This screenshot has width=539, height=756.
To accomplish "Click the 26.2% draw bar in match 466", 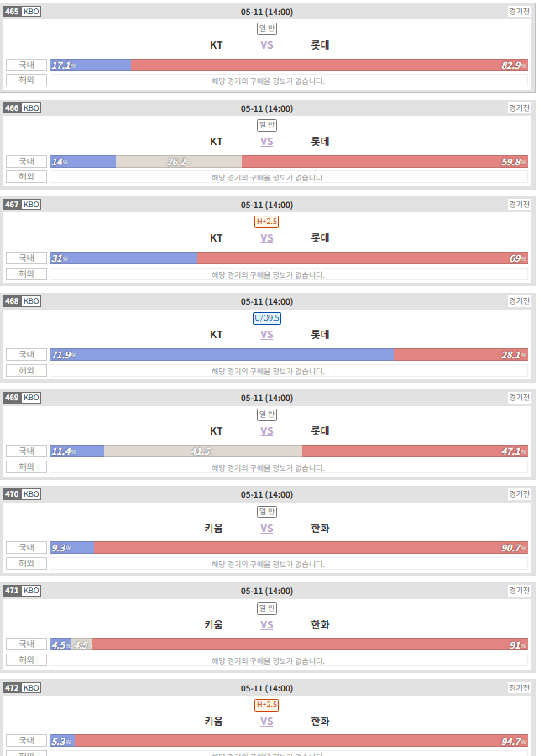I will tap(179, 161).
